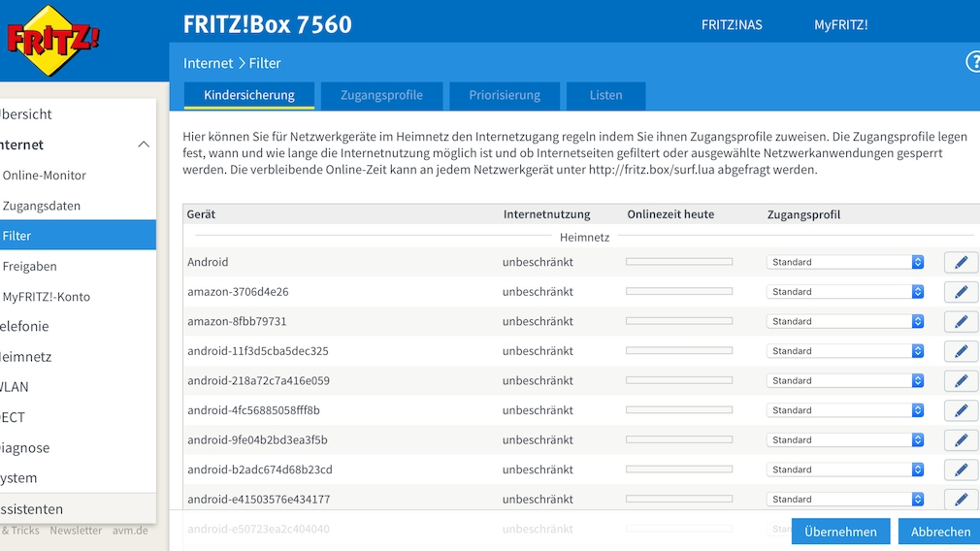Open Zugangsprofil dropdown for android-11f3d5cba5dec325
Viewport: 980px width, 551px height.
point(845,351)
